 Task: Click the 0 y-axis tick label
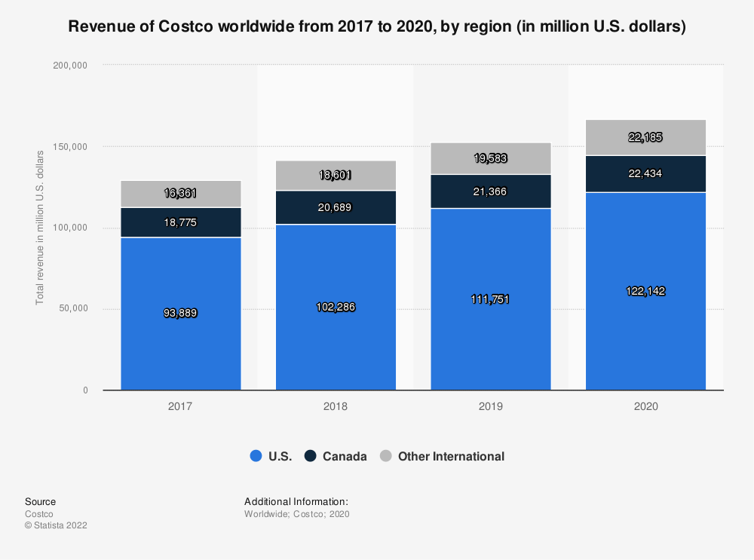click(x=86, y=390)
